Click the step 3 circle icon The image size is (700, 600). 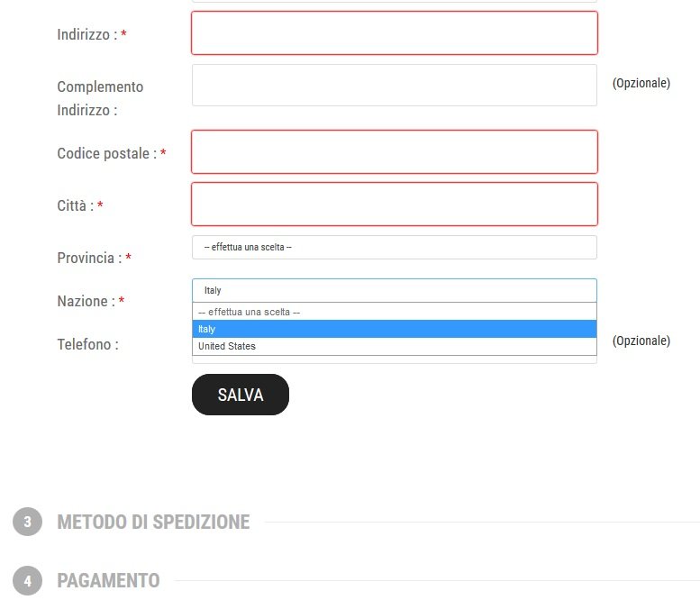27,522
